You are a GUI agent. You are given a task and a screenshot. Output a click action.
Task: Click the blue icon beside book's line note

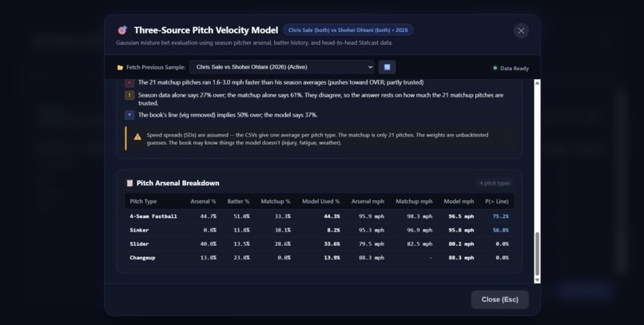[129, 115]
